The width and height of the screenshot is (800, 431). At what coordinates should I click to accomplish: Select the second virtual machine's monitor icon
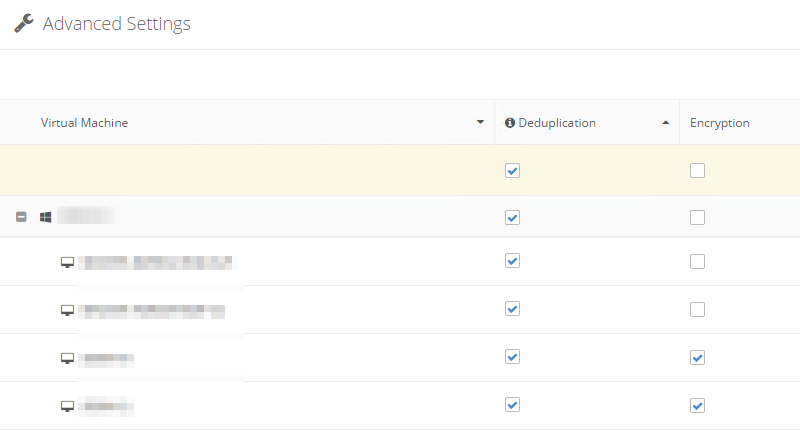(x=67, y=310)
